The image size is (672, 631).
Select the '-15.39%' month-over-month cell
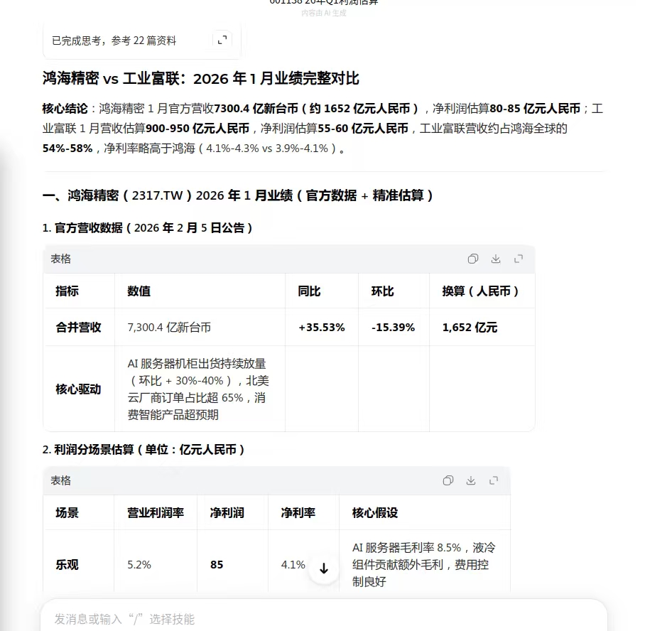(393, 328)
